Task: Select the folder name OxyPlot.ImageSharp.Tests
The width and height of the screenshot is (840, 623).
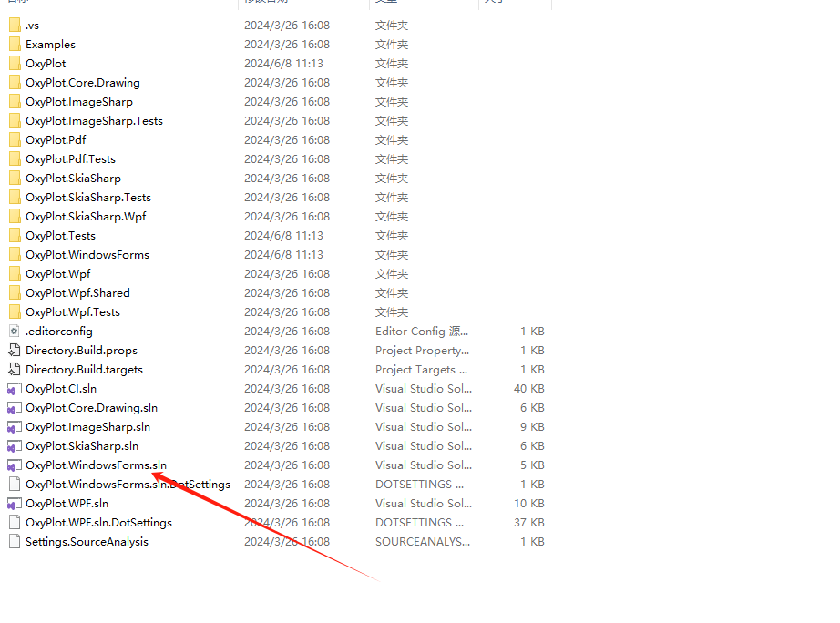Action: [94, 121]
